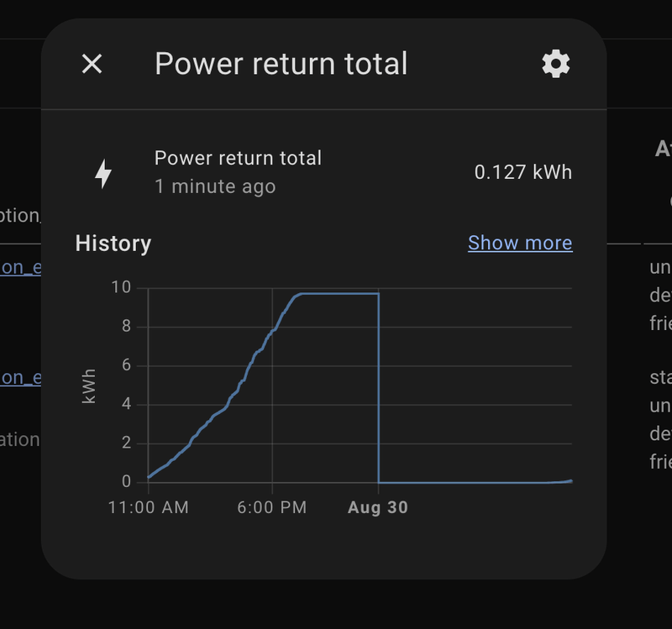Click the "1 minute ago" timestamp
Image resolution: width=672 pixels, height=629 pixels.
[215, 186]
